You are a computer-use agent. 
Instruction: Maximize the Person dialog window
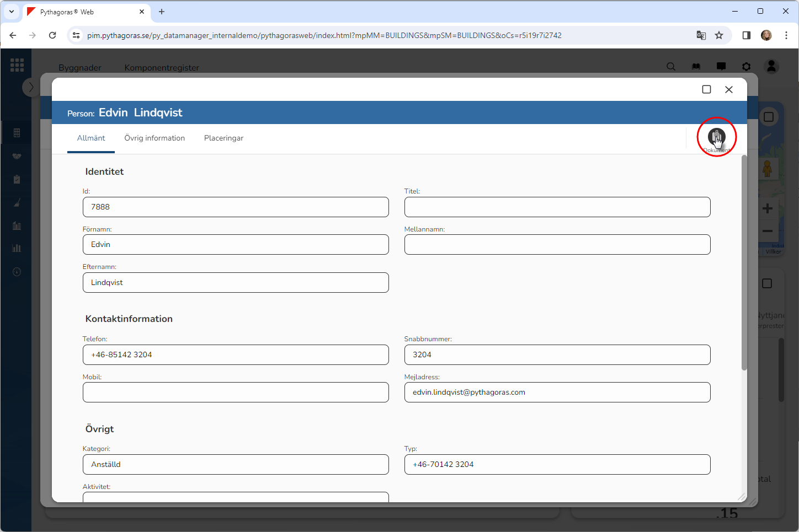click(706, 89)
